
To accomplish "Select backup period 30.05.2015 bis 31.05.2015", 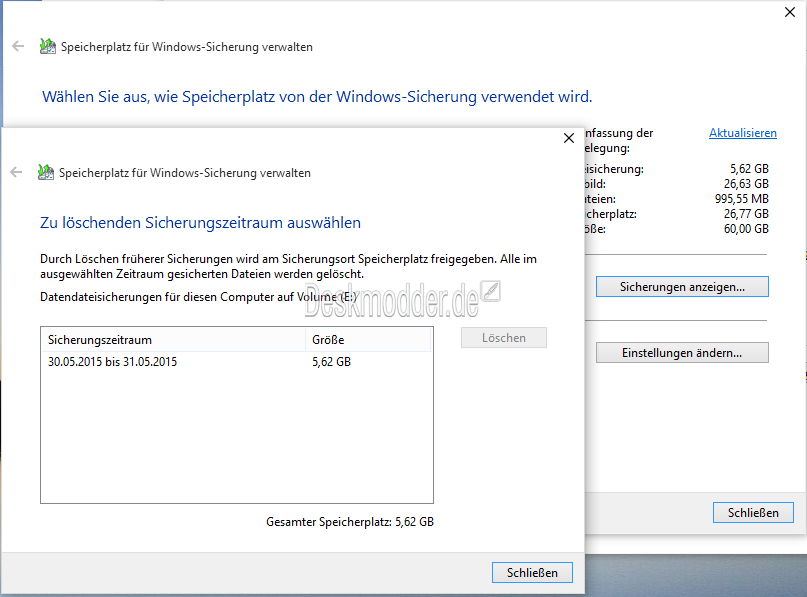I will click(237, 362).
